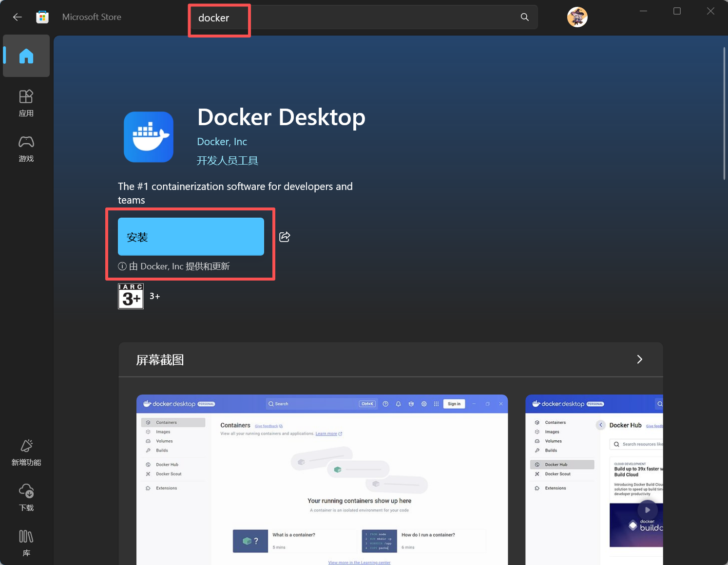This screenshot has width=728, height=565.
Task: Click the search box containing docker
Action: (361, 18)
